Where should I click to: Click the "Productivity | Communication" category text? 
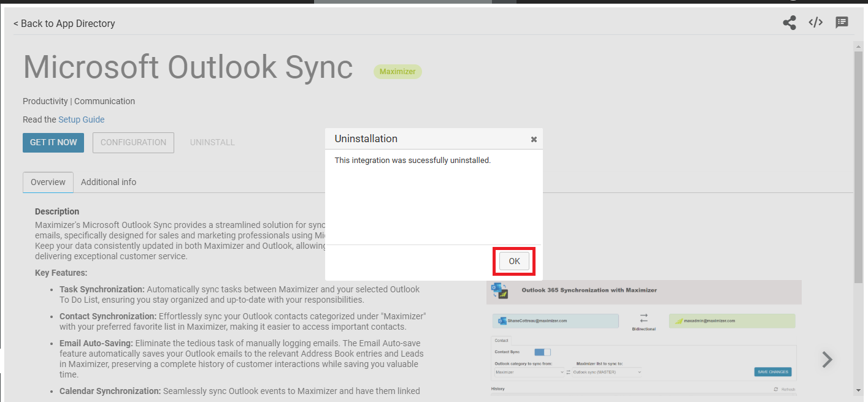(79, 101)
